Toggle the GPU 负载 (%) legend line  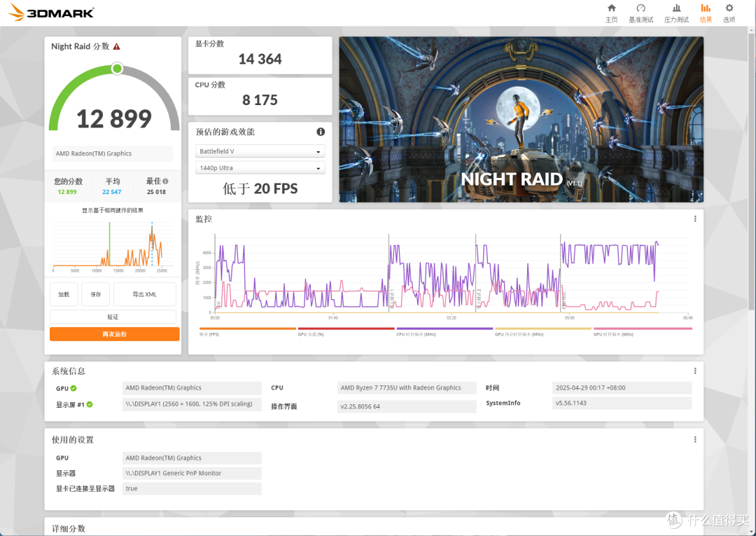click(x=346, y=331)
